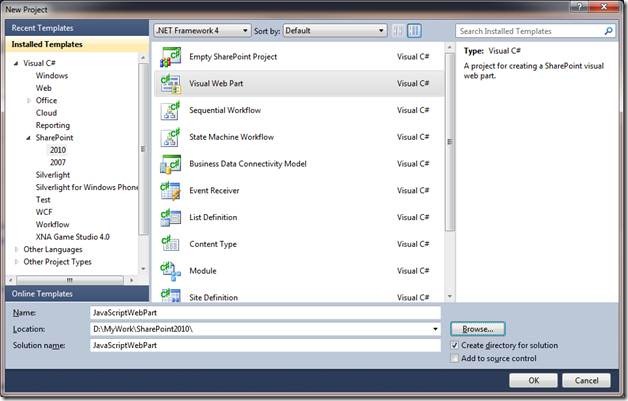Open the Sort by Default dropdown
Image resolution: width=628 pixels, height=401 pixels.
[334, 31]
